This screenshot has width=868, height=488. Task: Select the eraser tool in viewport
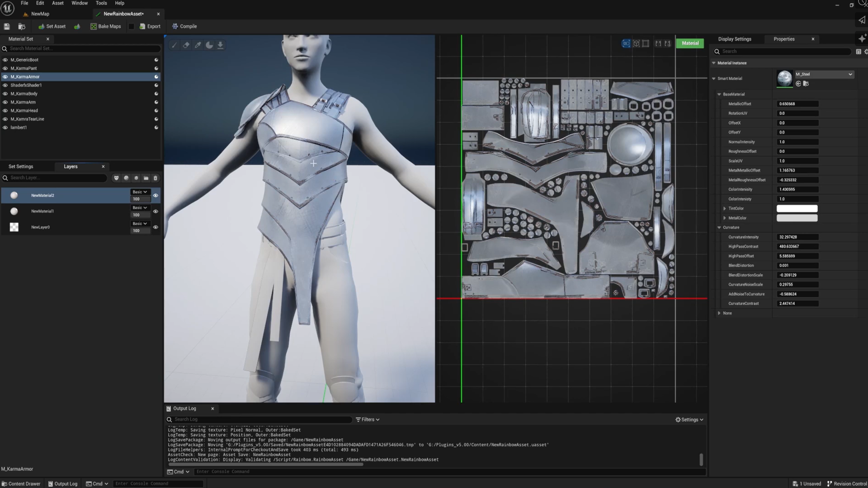(186, 45)
